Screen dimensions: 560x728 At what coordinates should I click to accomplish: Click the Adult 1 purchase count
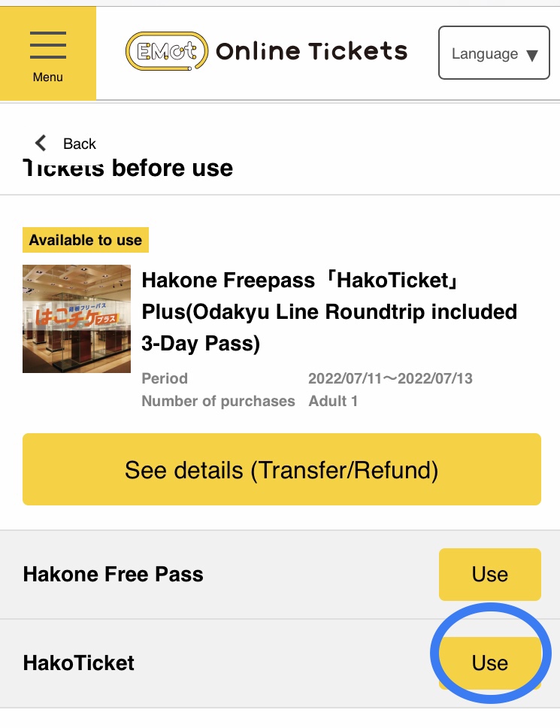coord(333,401)
